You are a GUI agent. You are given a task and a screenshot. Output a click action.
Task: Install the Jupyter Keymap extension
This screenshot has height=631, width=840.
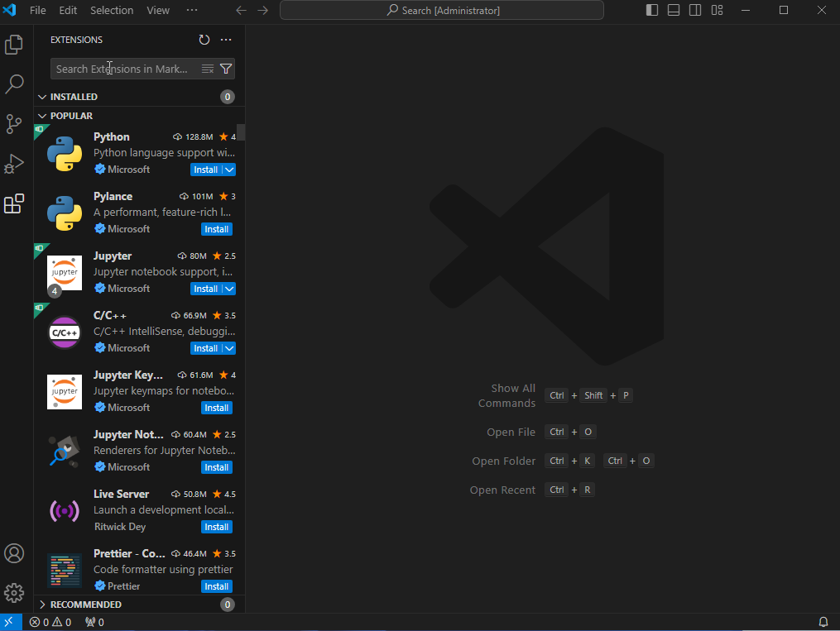[x=217, y=408]
